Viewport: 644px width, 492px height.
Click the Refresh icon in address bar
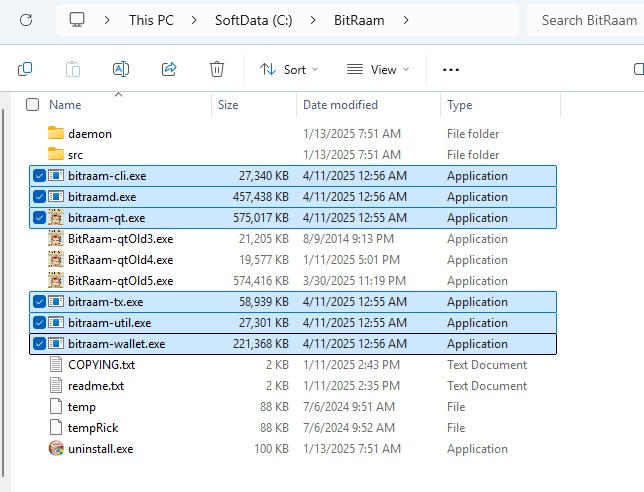point(26,20)
